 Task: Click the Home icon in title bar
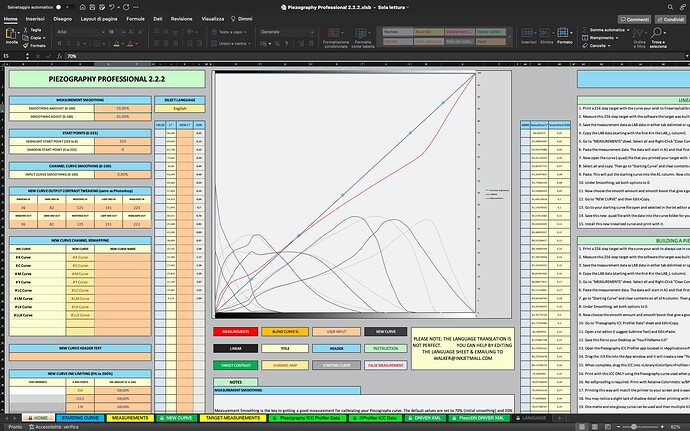click(x=83, y=7)
